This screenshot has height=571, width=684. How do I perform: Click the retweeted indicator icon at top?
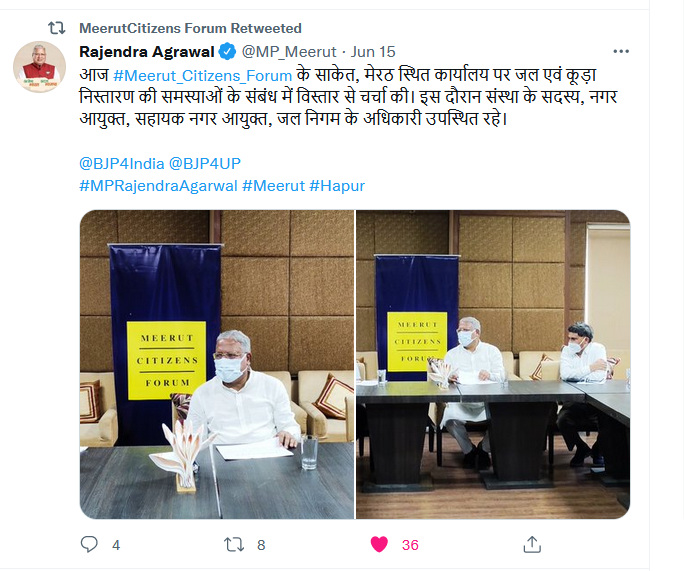click(57, 28)
